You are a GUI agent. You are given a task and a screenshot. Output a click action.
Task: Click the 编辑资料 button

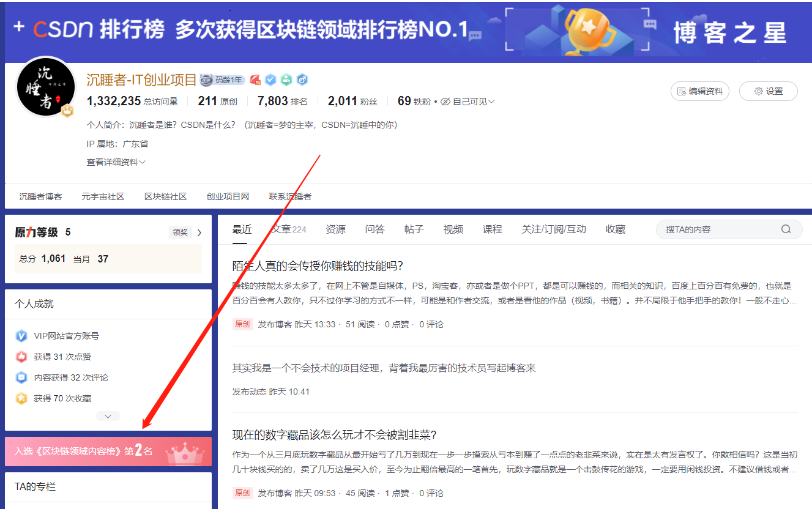(700, 91)
